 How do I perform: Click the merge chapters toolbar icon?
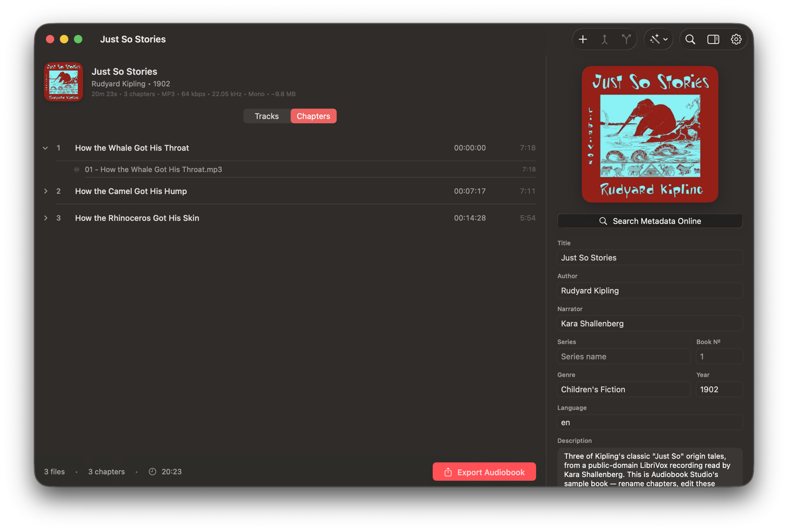click(605, 39)
